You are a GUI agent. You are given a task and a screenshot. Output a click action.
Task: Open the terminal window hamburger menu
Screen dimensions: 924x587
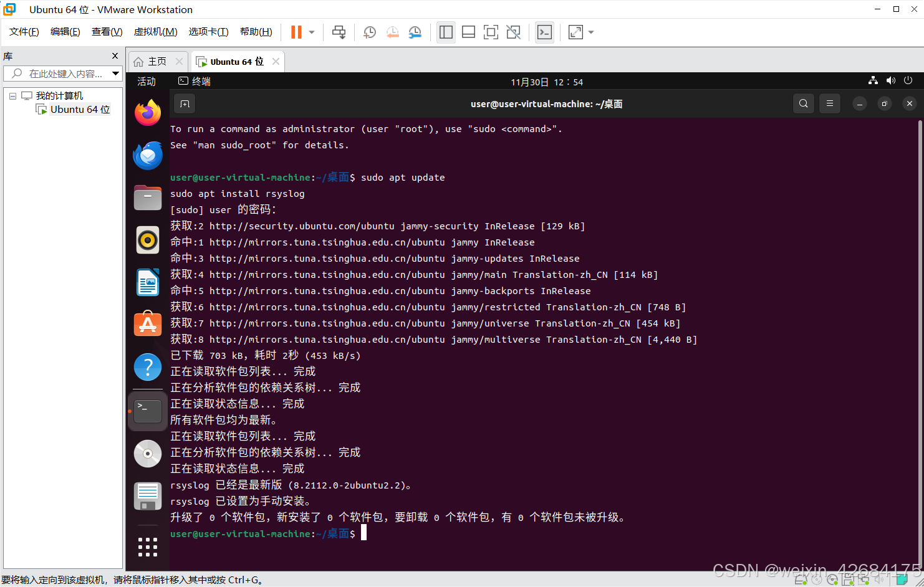pos(829,103)
